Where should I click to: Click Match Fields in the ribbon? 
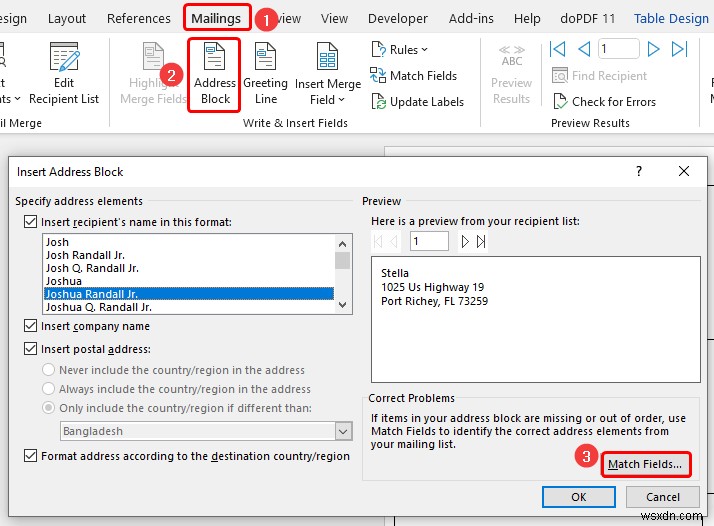click(x=413, y=76)
